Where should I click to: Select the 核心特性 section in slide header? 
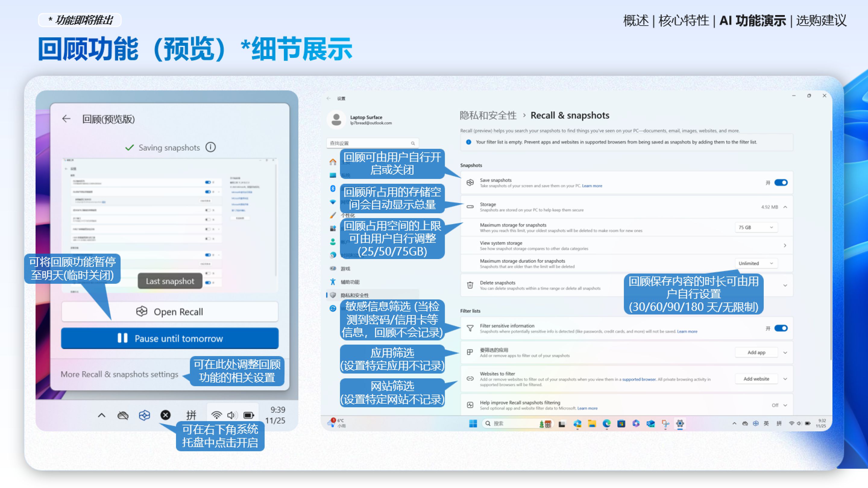coord(684,20)
